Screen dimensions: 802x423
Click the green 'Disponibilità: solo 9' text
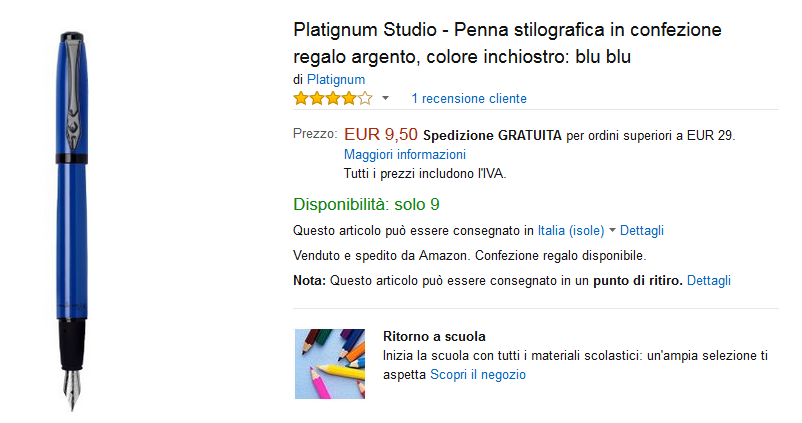(x=366, y=205)
